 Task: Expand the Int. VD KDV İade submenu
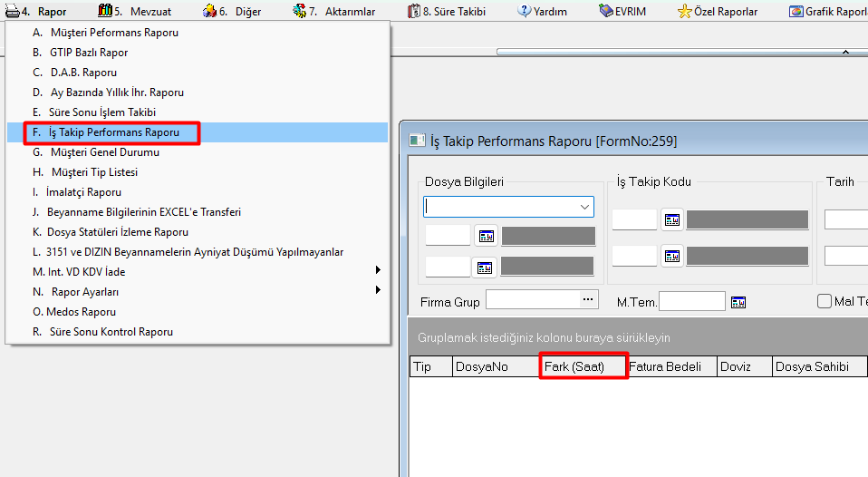(378, 271)
